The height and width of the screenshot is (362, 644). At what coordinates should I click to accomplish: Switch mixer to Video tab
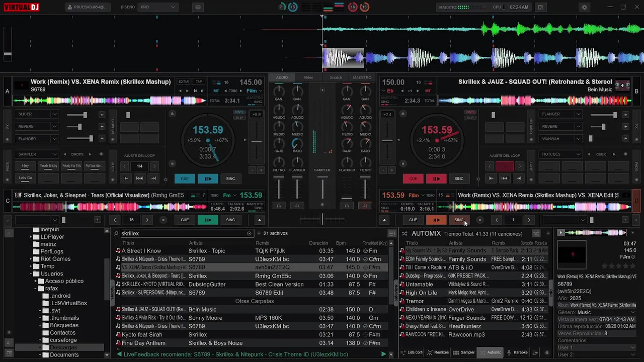(x=308, y=77)
